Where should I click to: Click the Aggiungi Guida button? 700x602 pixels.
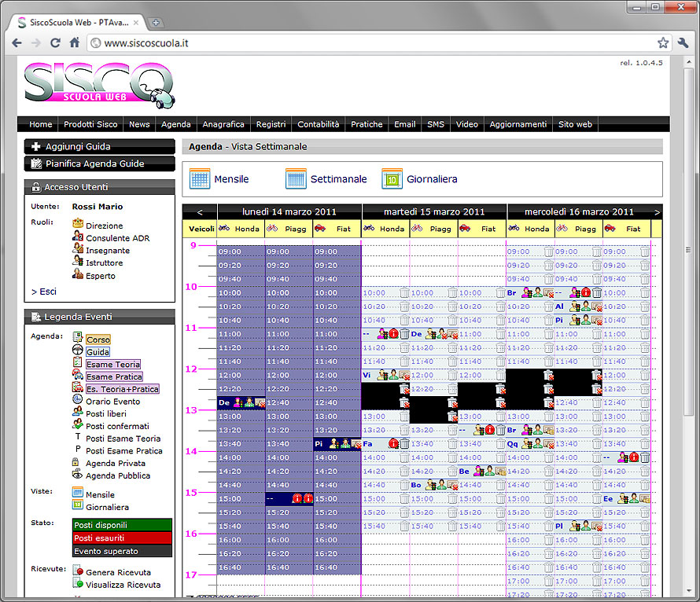99,146
